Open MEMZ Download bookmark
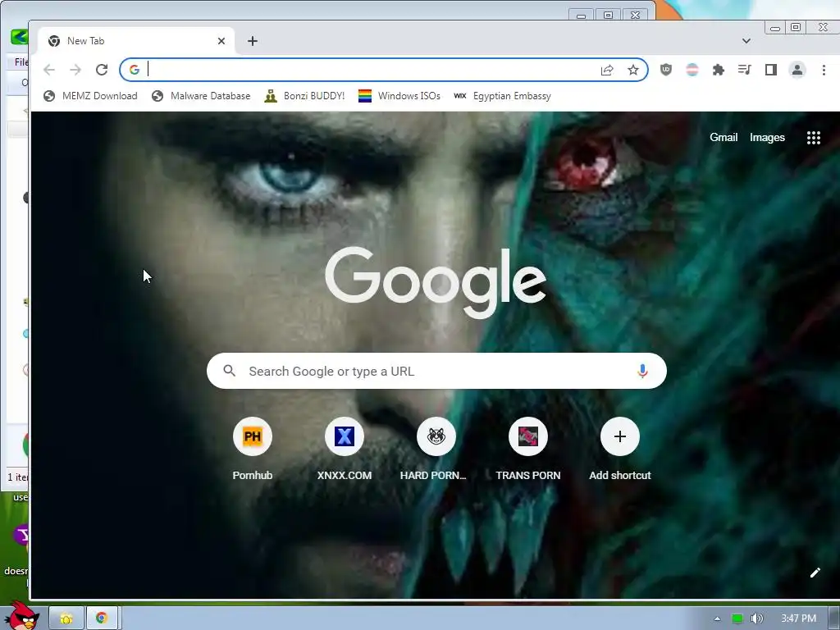This screenshot has width=840, height=630. tap(90, 96)
